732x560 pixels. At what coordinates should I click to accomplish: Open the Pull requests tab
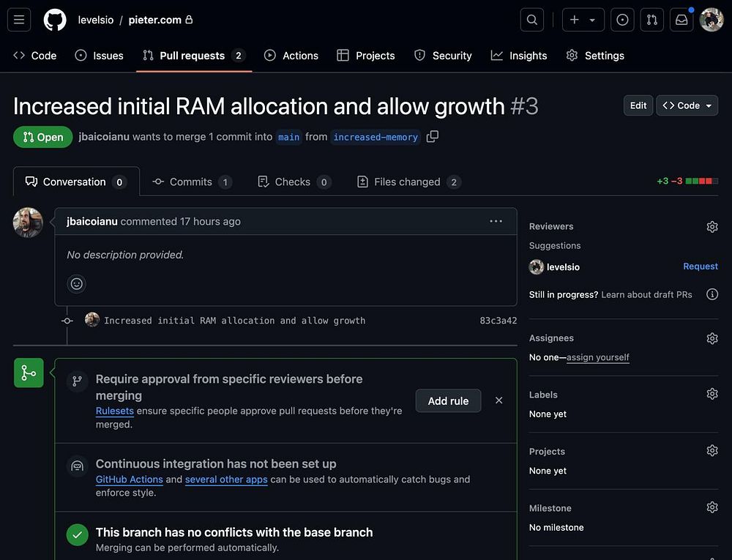[x=194, y=56]
